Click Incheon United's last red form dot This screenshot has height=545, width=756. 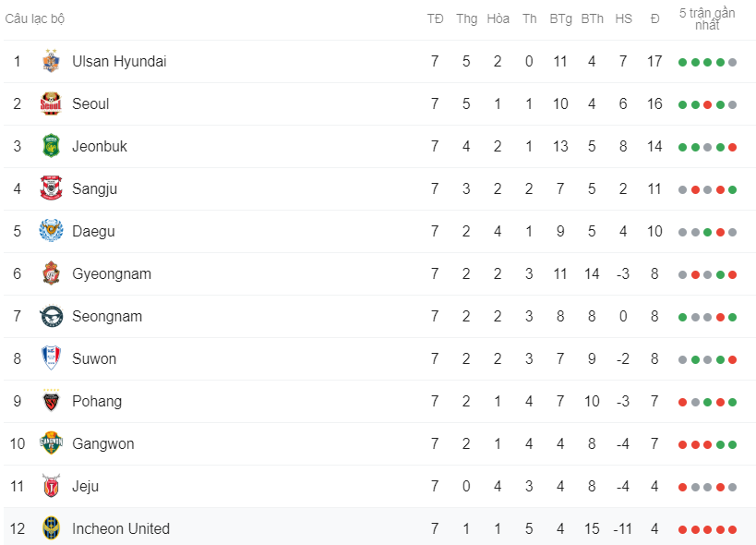pos(732,530)
